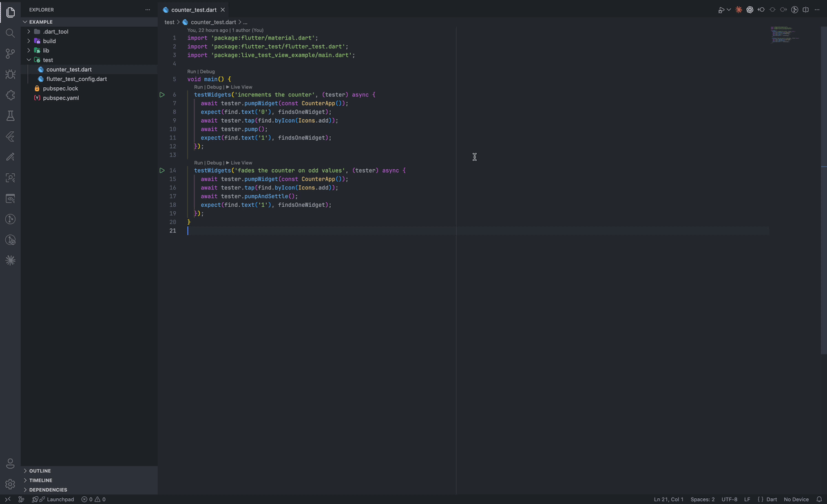Click the run test gutter icon on line 14
The height and width of the screenshot is (504, 827).
pyautogui.click(x=162, y=171)
